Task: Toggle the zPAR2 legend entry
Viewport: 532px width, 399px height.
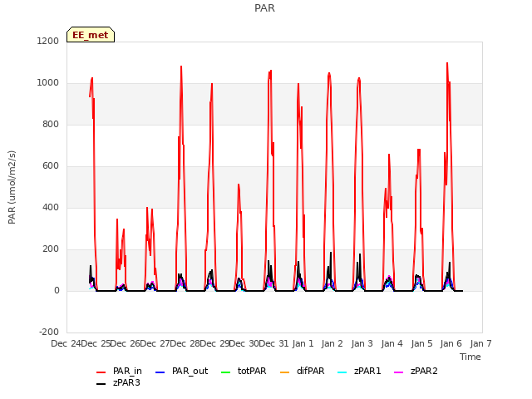Action: [x=416, y=372]
